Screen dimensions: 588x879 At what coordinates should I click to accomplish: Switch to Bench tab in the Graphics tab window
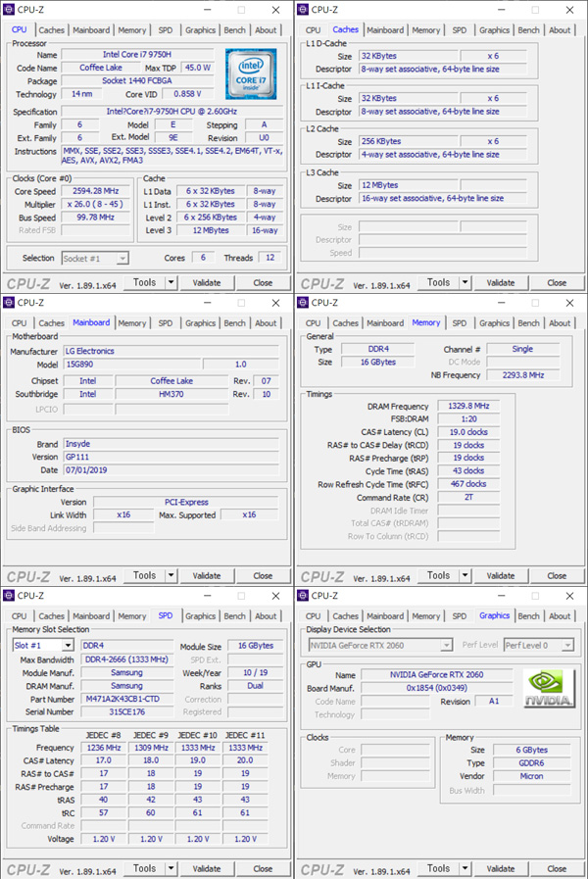(x=528, y=616)
